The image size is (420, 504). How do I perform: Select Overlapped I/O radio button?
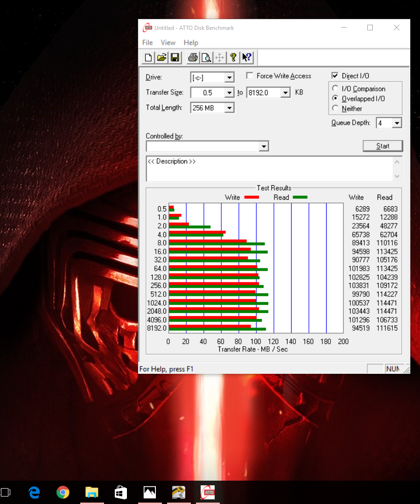(x=335, y=98)
